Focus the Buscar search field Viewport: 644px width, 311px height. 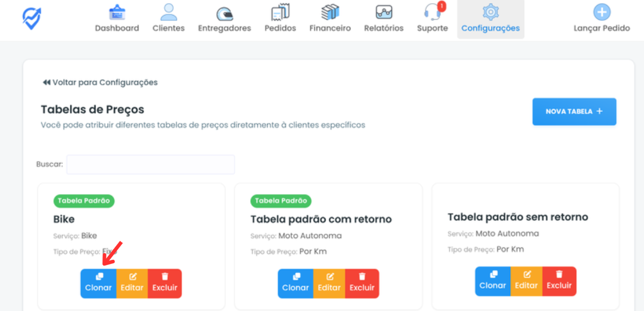tap(150, 165)
